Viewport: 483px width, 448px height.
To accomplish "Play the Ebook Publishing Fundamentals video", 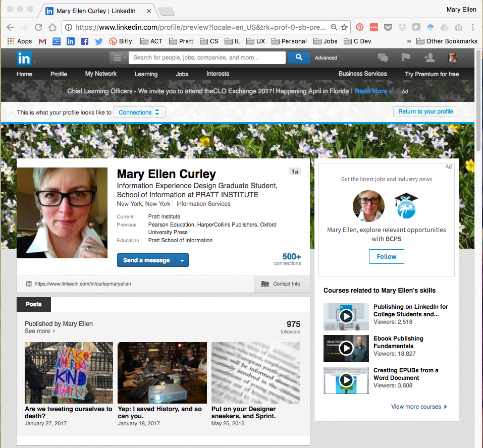I will pos(346,348).
